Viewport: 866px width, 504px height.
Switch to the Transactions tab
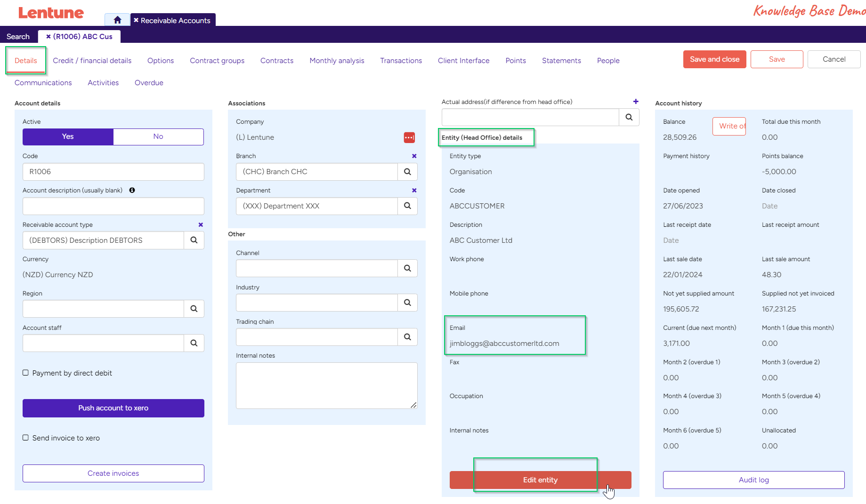coord(401,61)
